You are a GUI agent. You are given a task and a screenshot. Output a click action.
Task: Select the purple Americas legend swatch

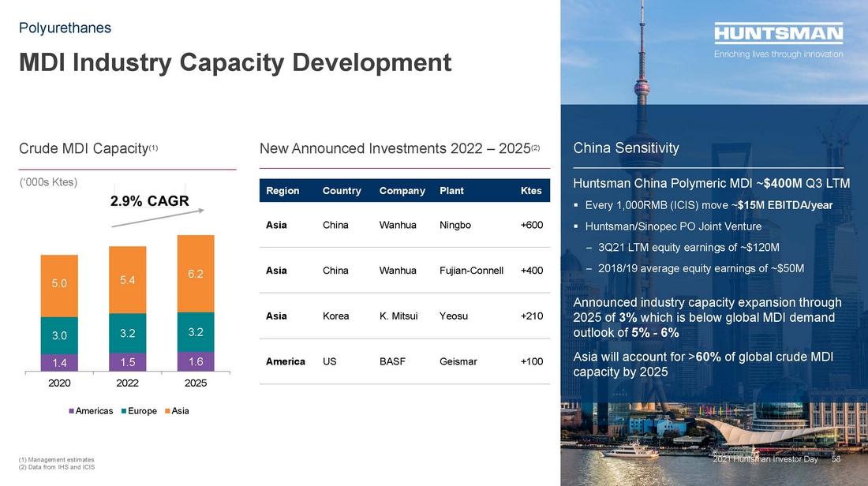(x=71, y=411)
